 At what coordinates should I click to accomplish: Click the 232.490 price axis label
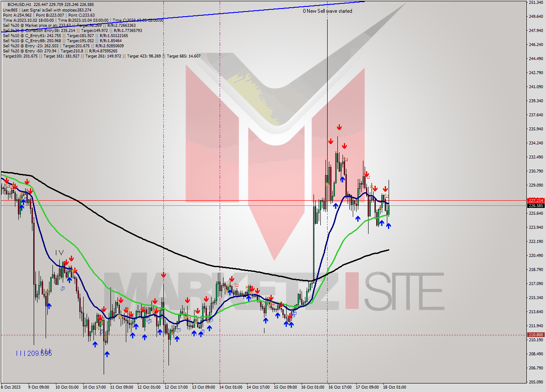point(535,157)
